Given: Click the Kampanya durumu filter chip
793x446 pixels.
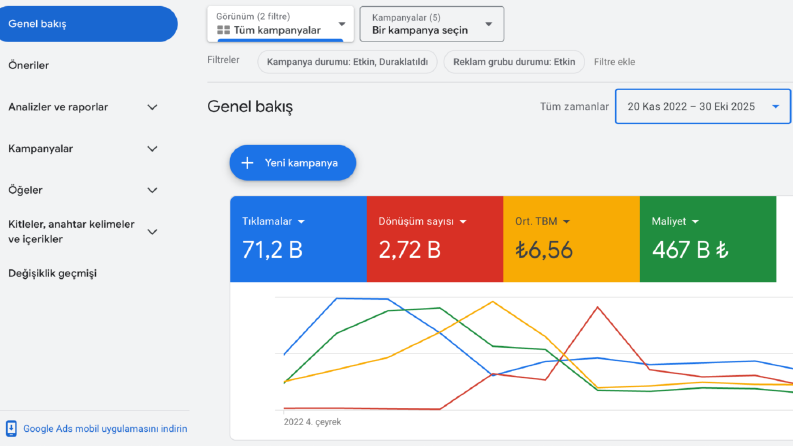Looking at the screenshot, I should tap(347, 62).
